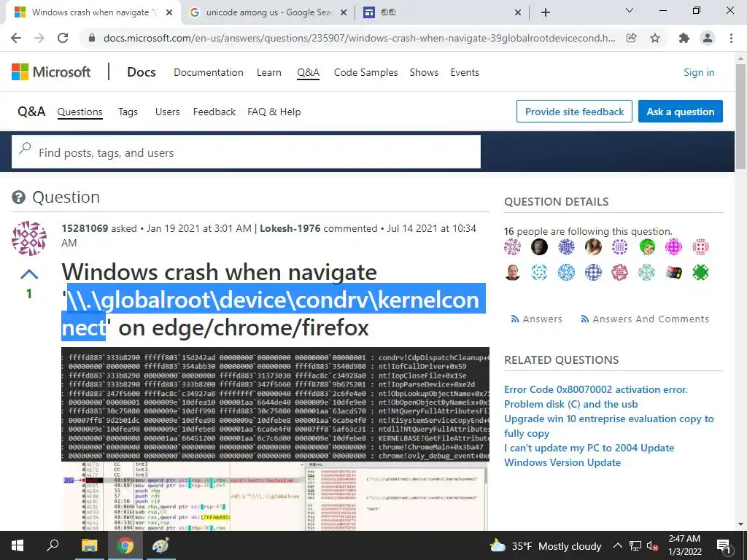Click the muted volume icon in the tray
The width and height of the screenshot is (747, 560).
click(653, 546)
